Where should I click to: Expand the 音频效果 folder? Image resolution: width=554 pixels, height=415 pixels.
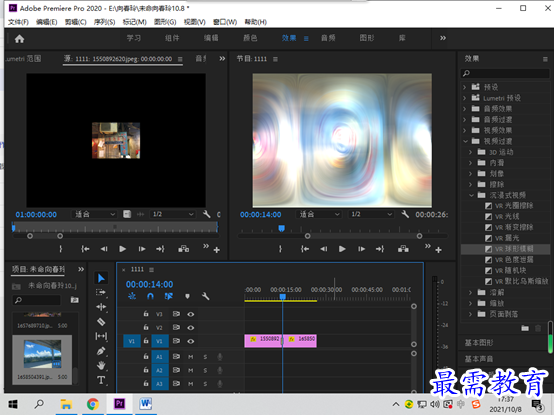[x=465, y=109]
